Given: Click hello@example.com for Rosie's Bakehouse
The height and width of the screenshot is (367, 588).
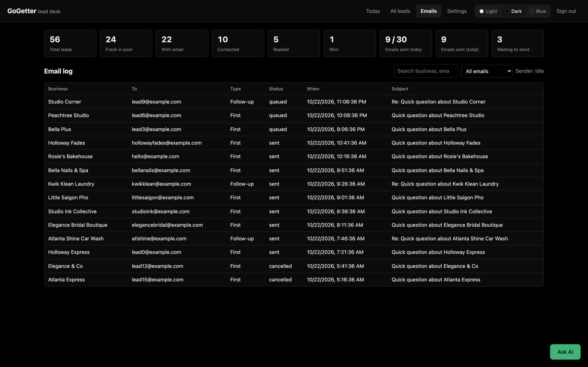Looking at the screenshot, I should [155, 156].
